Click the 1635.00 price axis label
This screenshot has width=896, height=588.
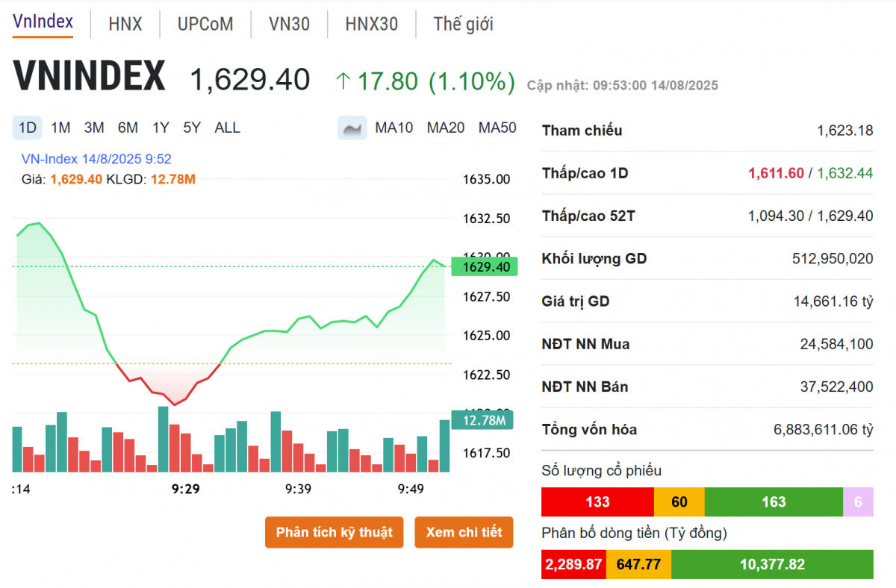(x=486, y=179)
